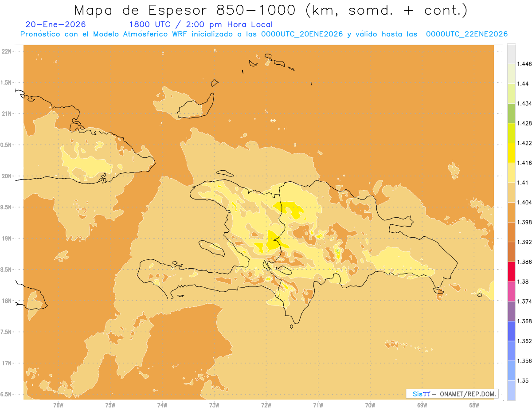Click the '19N' latitude label
Image resolution: width=532 pixels, height=411 pixels.
(7, 239)
